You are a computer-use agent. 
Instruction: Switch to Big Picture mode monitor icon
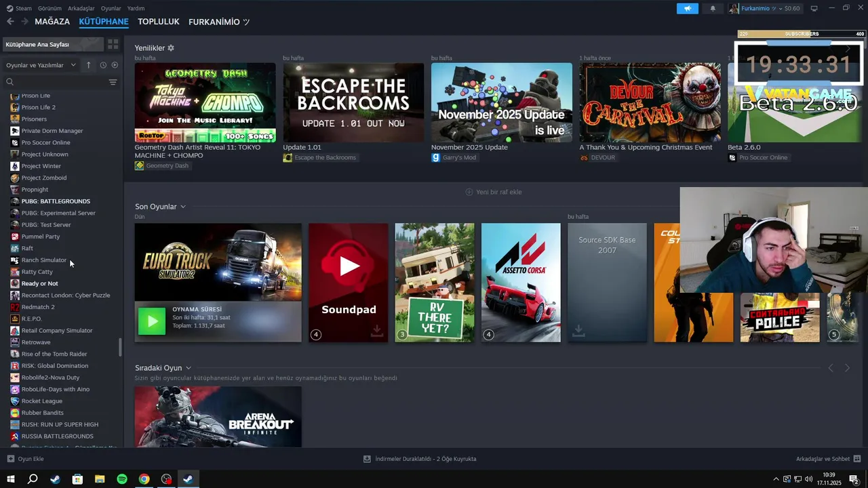[814, 8]
